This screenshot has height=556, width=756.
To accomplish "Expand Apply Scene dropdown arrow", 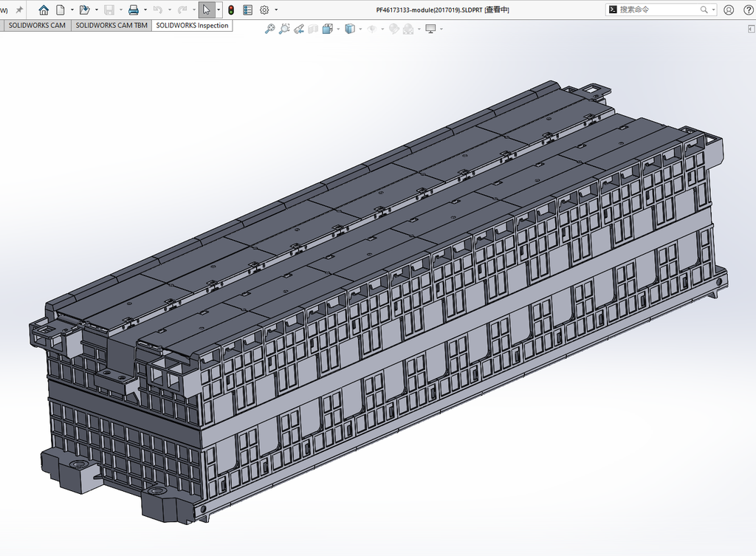I will click(x=419, y=29).
